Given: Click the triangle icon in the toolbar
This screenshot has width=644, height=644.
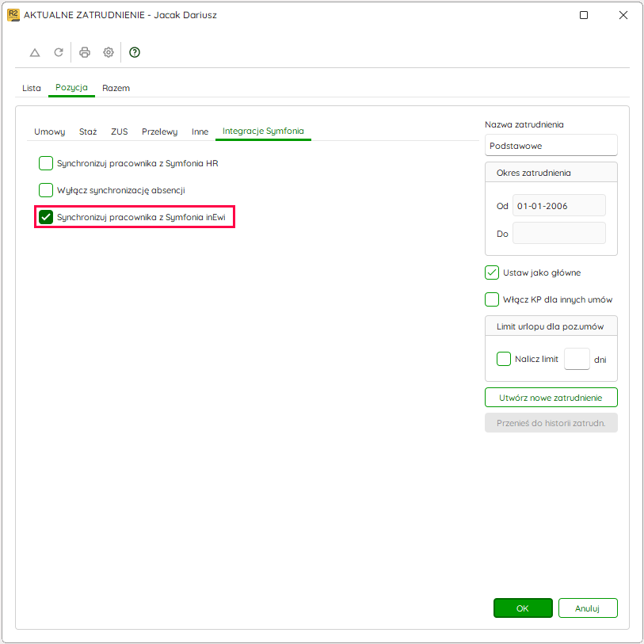Looking at the screenshot, I should click(x=35, y=52).
